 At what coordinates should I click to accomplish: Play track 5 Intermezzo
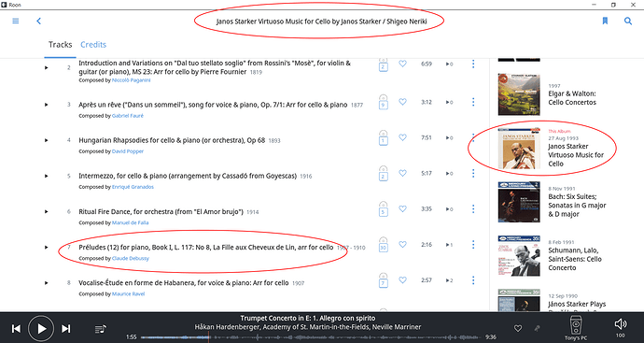pos(47,176)
